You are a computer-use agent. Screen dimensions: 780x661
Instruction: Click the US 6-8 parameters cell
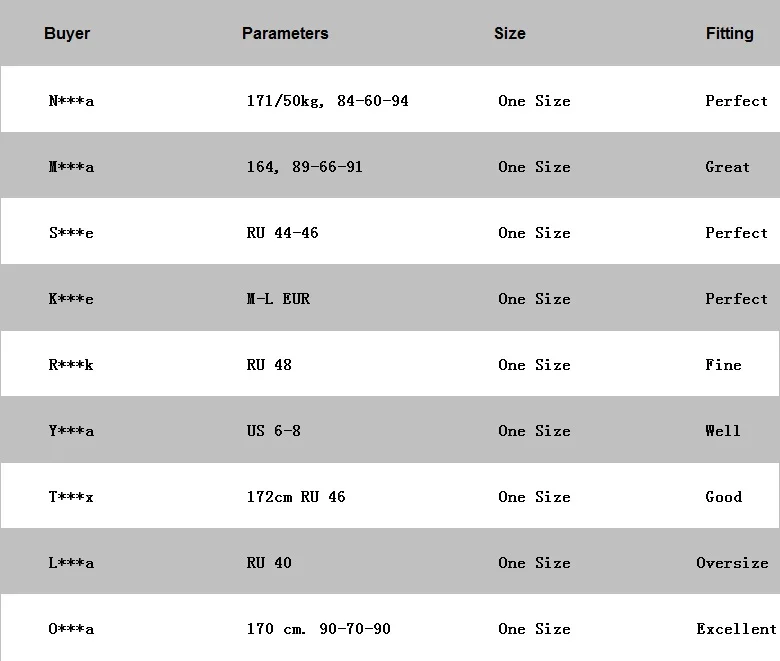point(273,431)
